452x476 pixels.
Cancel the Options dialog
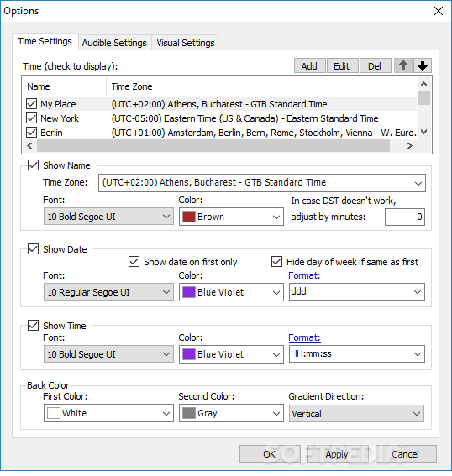tap(406, 454)
